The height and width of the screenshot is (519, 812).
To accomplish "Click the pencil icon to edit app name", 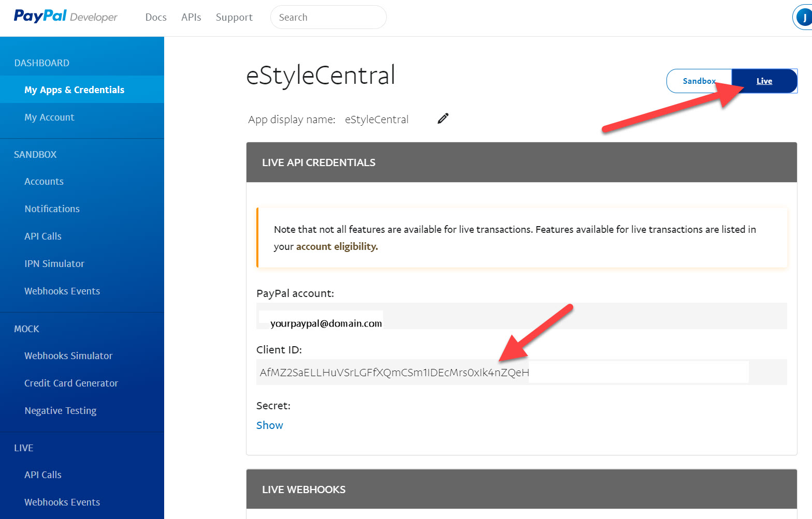I will [x=443, y=118].
